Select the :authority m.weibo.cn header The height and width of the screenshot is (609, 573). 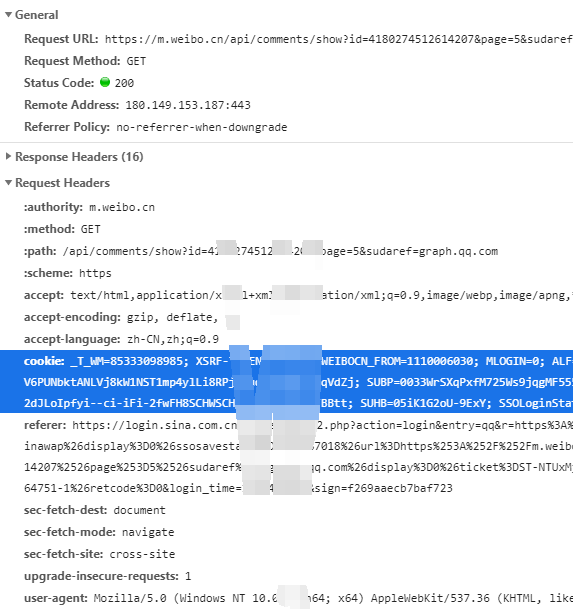[x=89, y=207]
